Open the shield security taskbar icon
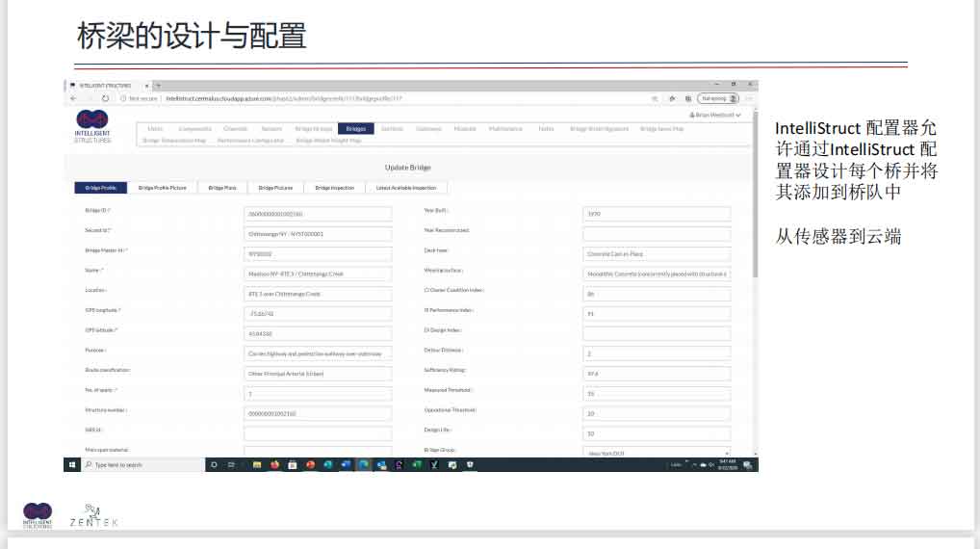Viewport: 980px width, 549px height. [470, 464]
